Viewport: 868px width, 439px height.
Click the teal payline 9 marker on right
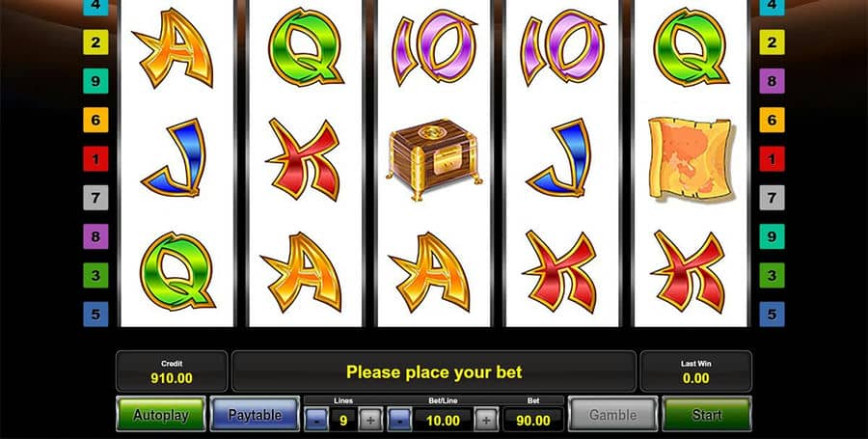(x=772, y=236)
